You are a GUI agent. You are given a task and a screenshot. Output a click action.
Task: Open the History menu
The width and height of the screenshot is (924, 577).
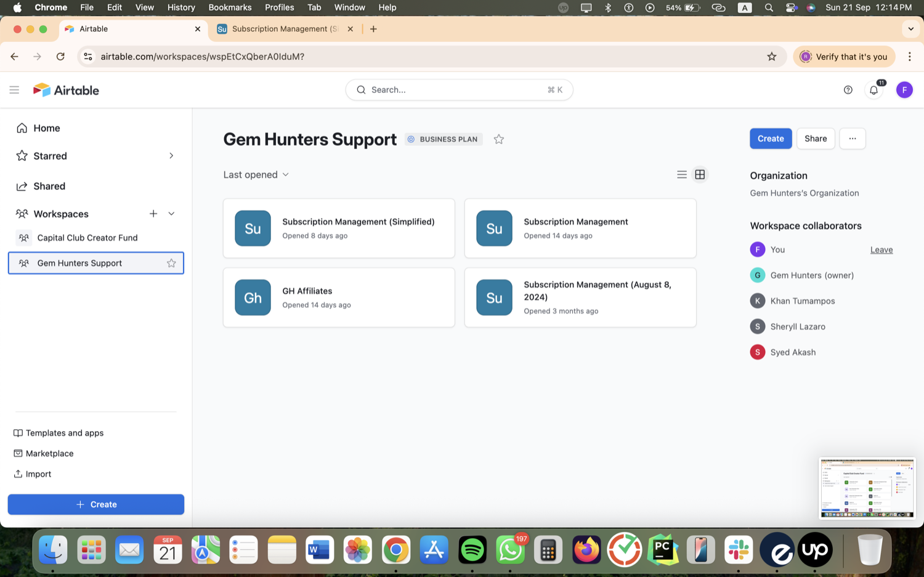click(181, 7)
